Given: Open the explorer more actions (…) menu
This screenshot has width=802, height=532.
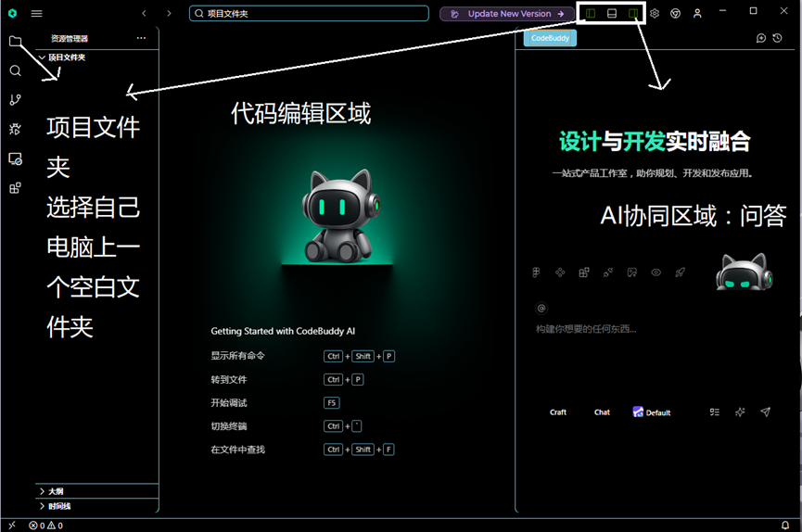Looking at the screenshot, I should pyautogui.click(x=141, y=38).
